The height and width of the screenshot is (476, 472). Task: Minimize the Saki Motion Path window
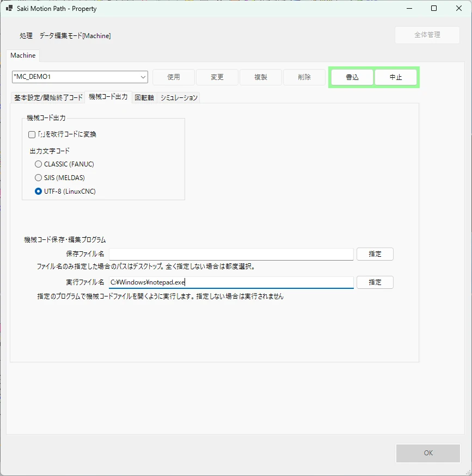point(409,9)
